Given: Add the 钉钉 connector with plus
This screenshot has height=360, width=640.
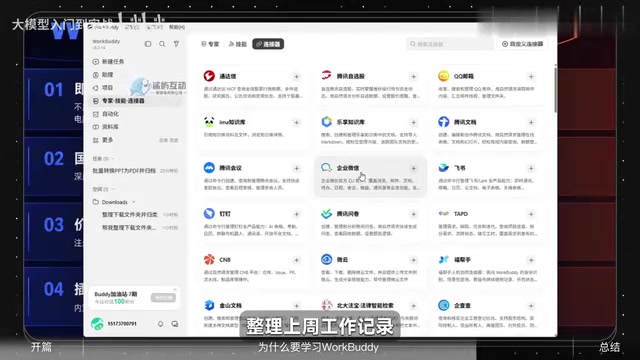Looking at the screenshot, I should [296, 214].
